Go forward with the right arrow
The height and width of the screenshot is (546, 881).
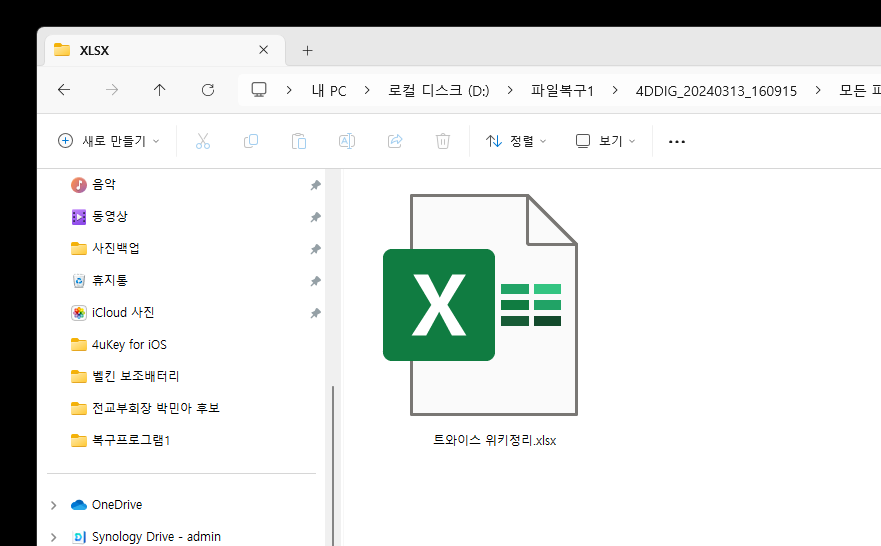(x=112, y=90)
